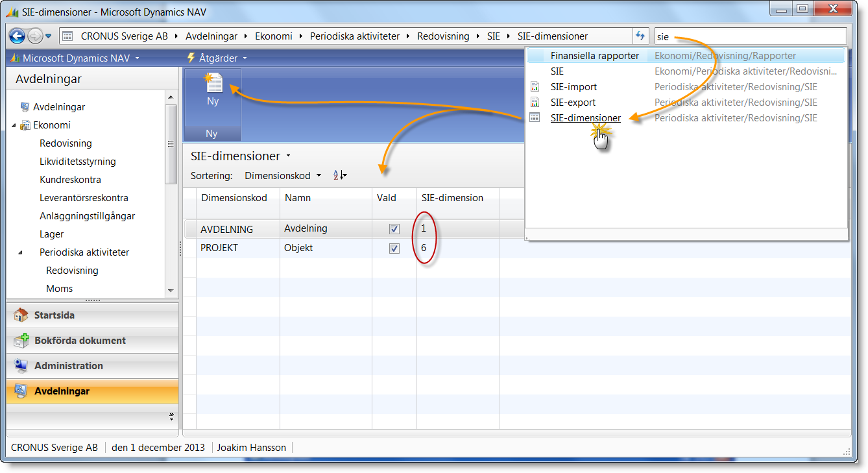
Task: Click the SIE-dimensioner list icon in results
Action: 535,118
